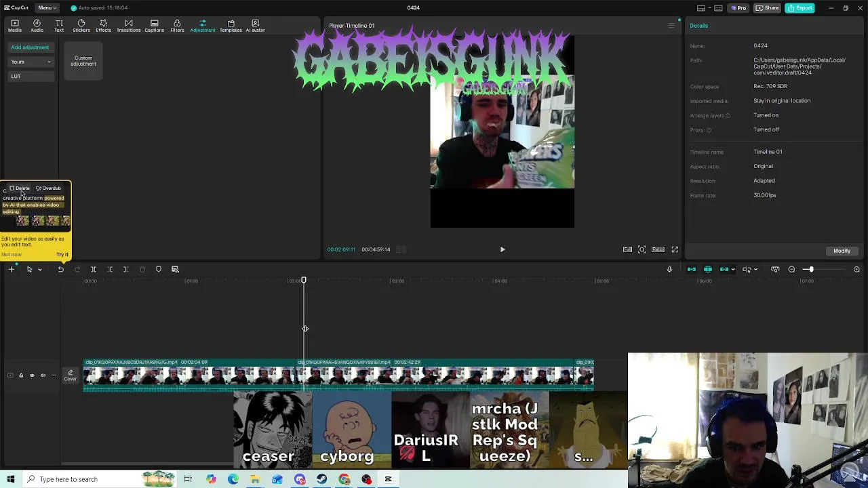Click Try it on the popup
This screenshot has width=868, height=488.
pyautogui.click(x=62, y=255)
